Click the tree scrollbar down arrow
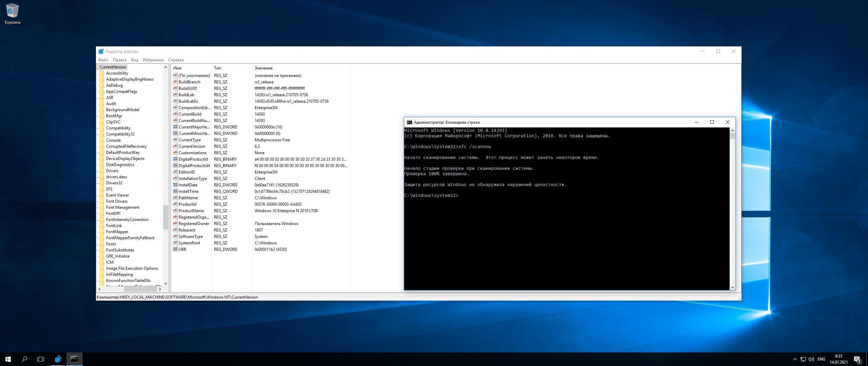 [165, 284]
